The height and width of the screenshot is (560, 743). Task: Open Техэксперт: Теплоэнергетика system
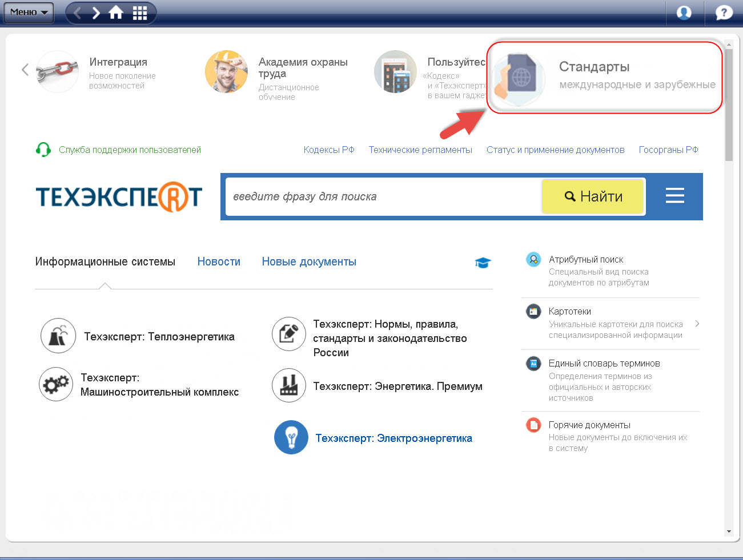pos(159,337)
